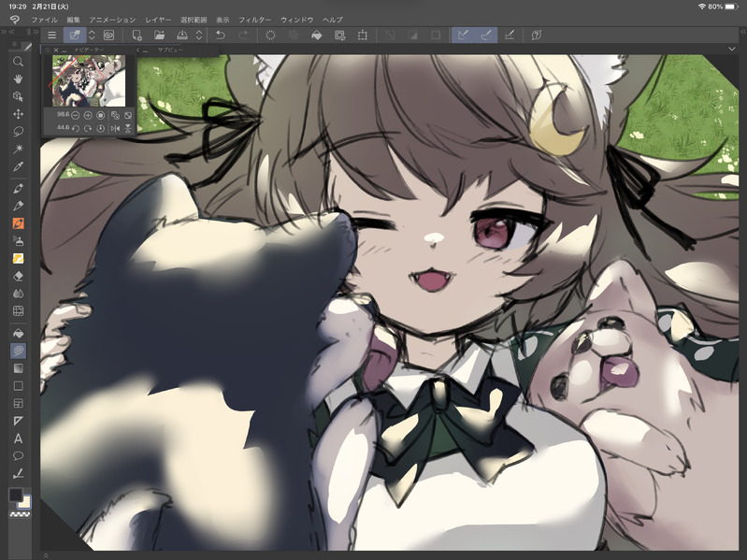Viewport: 747px width, 560px height.
Task: Select the highlighted Contour line paint tool
Action: [18, 351]
